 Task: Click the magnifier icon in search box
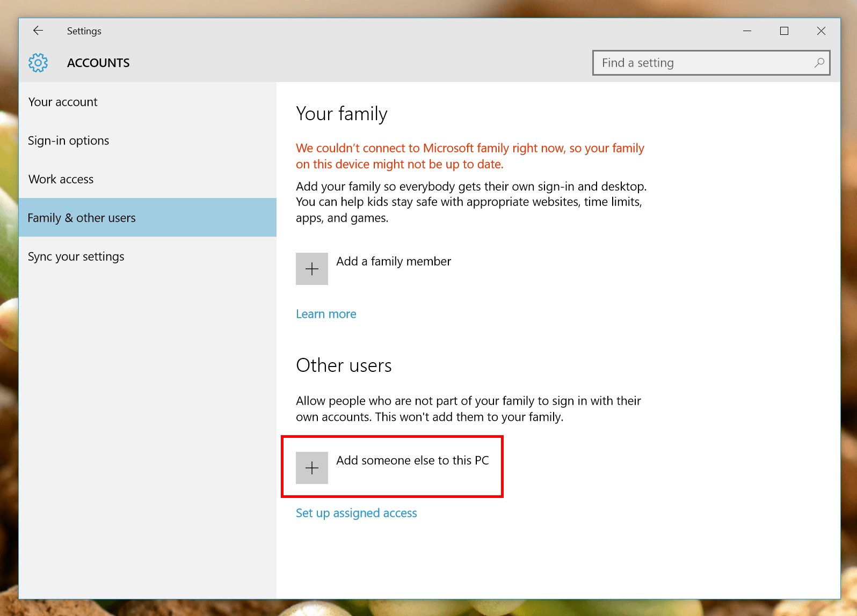click(x=819, y=63)
